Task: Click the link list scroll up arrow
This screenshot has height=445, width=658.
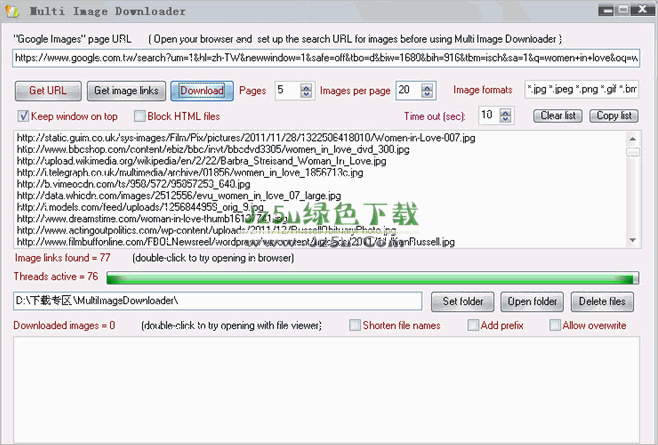Action: click(633, 139)
